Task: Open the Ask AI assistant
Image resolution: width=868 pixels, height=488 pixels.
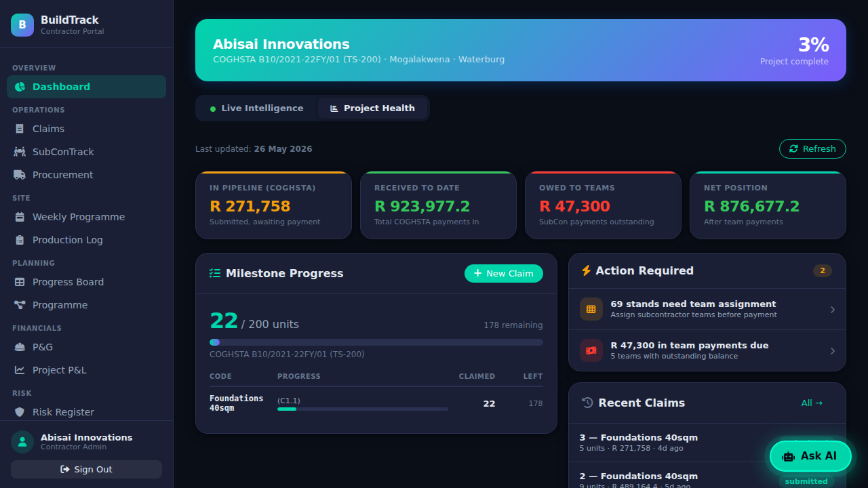Action: 810,456
